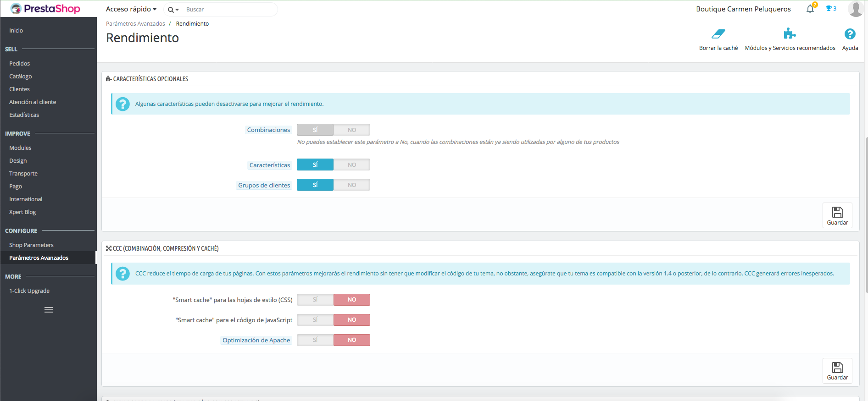Click the Optimización de Apache label
This screenshot has height=401, width=868.
point(256,340)
